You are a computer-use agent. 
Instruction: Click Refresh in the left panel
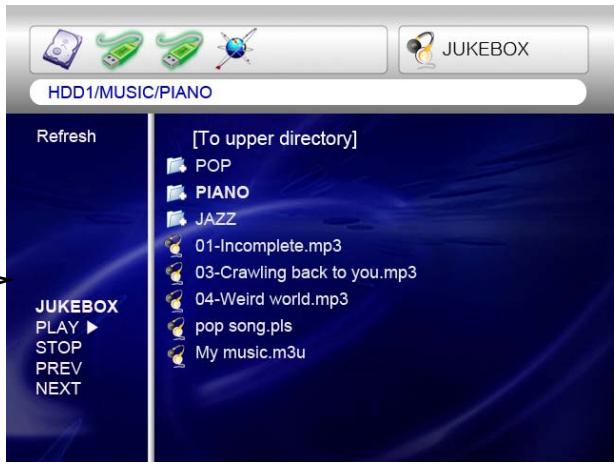[x=66, y=136]
